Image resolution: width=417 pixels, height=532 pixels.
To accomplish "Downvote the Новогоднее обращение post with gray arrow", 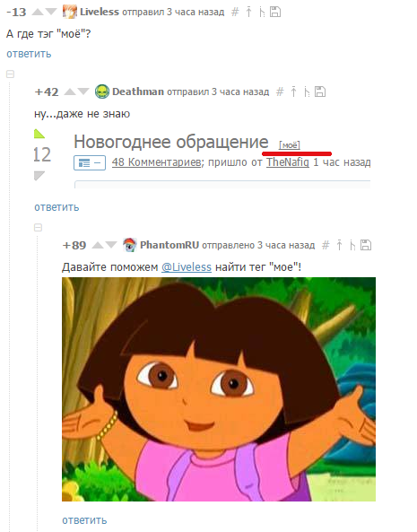I will point(39,176).
